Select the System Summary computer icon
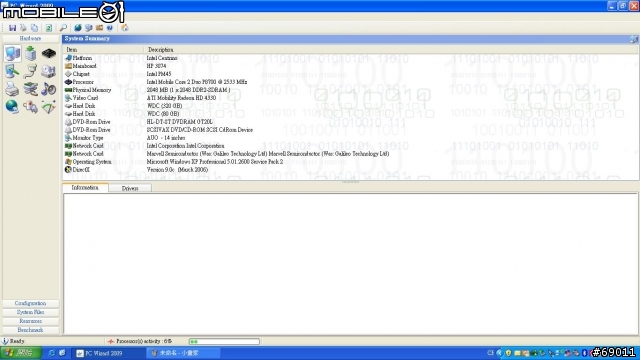 [x=12, y=53]
